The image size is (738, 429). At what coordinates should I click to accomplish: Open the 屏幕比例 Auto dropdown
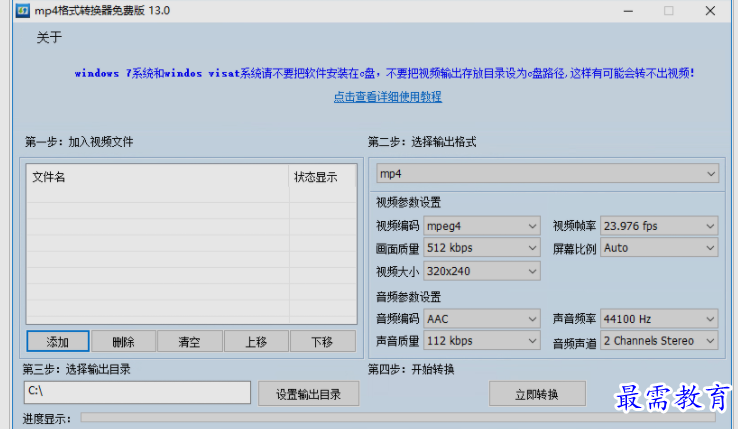659,248
